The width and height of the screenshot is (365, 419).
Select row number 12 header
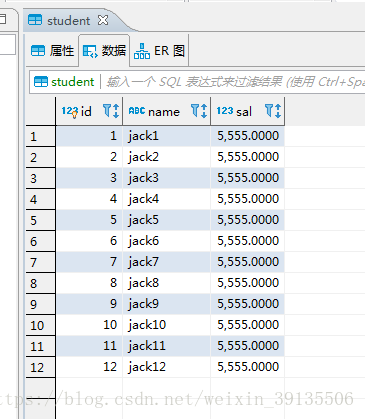pyautogui.click(x=41, y=367)
